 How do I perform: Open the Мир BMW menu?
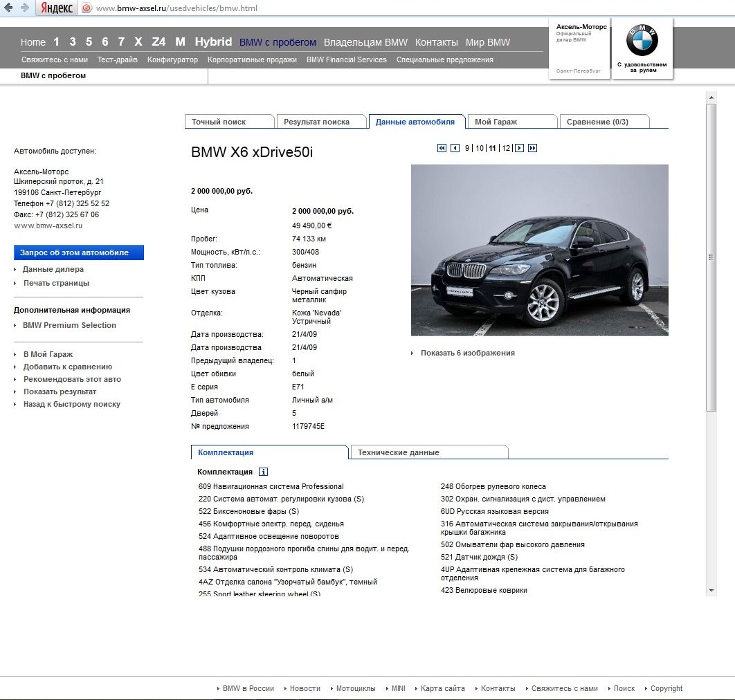click(487, 42)
